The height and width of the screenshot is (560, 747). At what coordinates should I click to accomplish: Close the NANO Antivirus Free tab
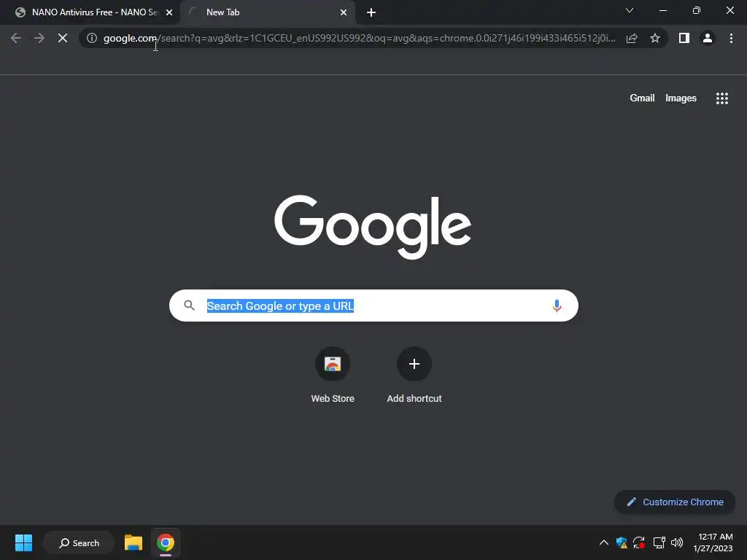[x=169, y=12]
